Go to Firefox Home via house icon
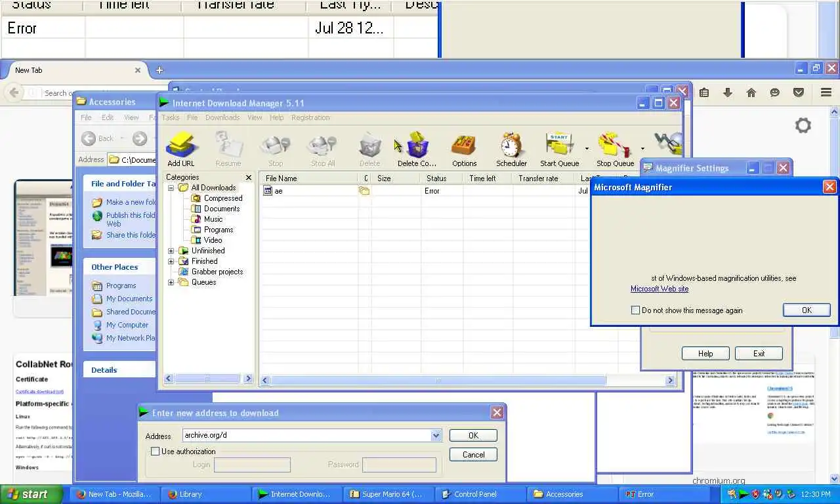Screen dimensions: 840x504 (x=751, y=93)
